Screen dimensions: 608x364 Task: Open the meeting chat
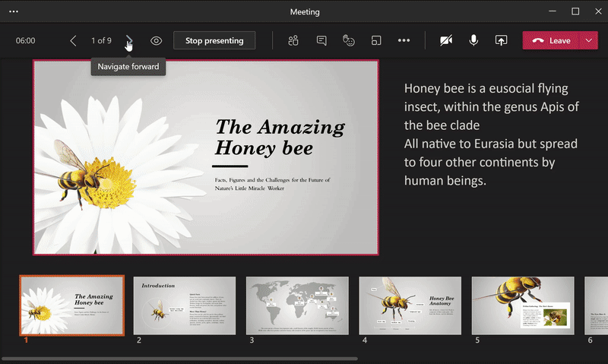pyautogui.click(x=321, y=40)
